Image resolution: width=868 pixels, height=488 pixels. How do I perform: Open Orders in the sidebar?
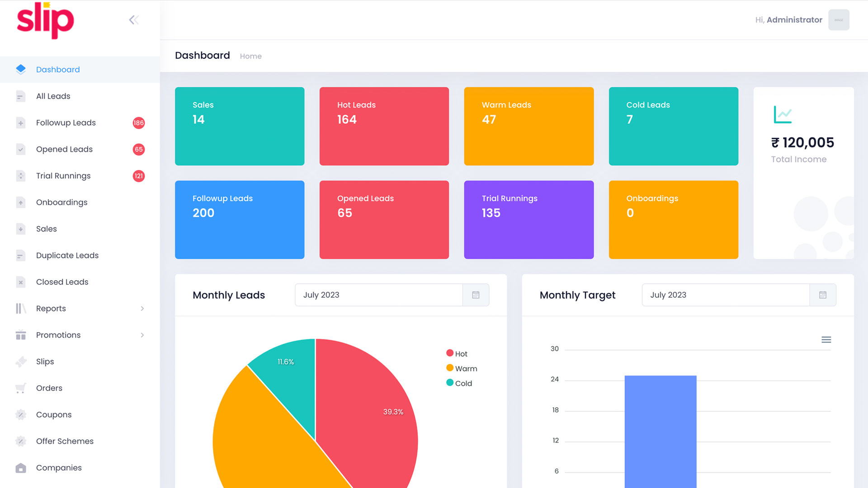coord(80,388)
